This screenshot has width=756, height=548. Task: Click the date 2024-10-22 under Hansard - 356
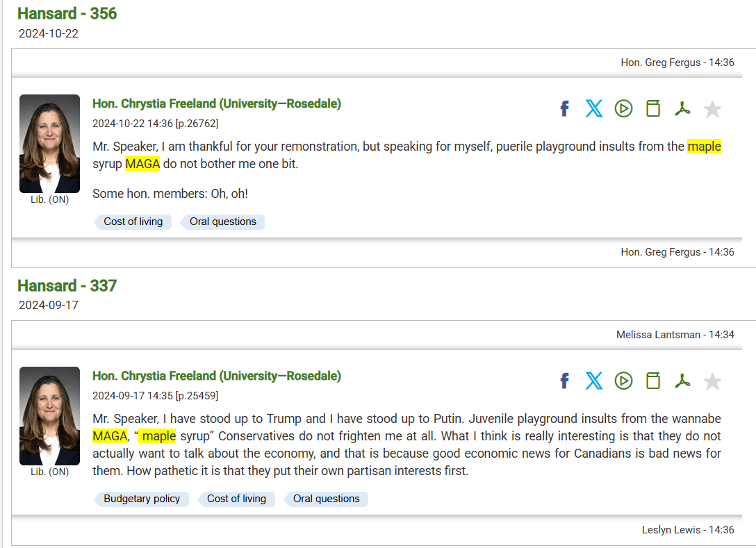48,34
